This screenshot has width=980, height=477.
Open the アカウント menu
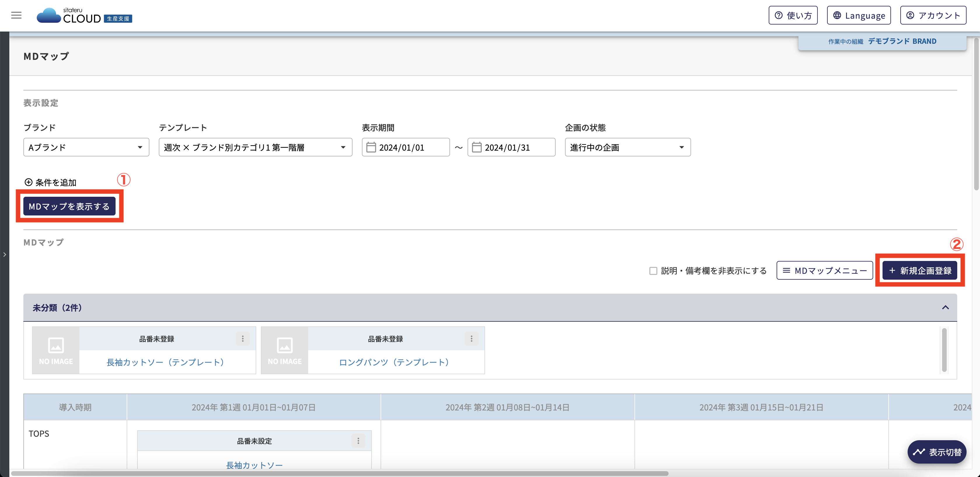(x=933, y=15)
